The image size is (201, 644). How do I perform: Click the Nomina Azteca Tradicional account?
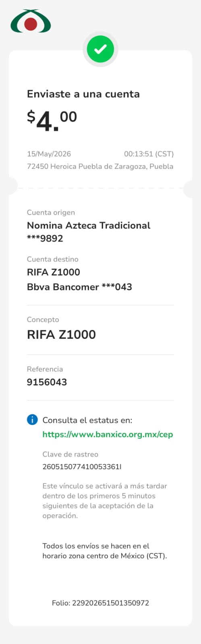pos(89,226)
